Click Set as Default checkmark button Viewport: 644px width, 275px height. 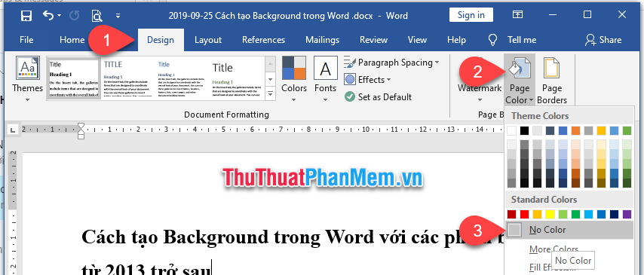379,97
